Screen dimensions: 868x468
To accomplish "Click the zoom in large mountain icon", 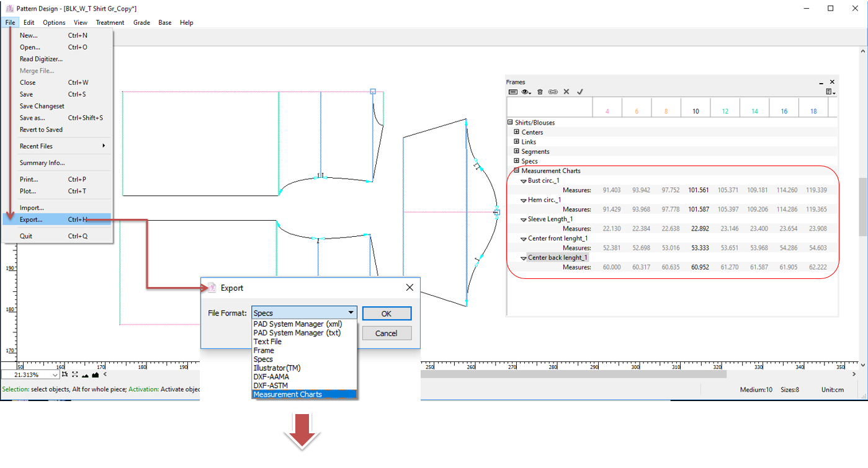I will (x=95, y=374).
